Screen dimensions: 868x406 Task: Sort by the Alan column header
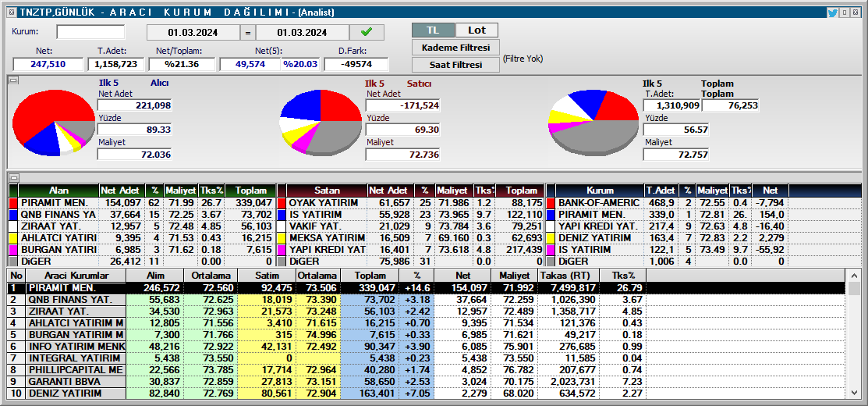[x=58, y=191]
